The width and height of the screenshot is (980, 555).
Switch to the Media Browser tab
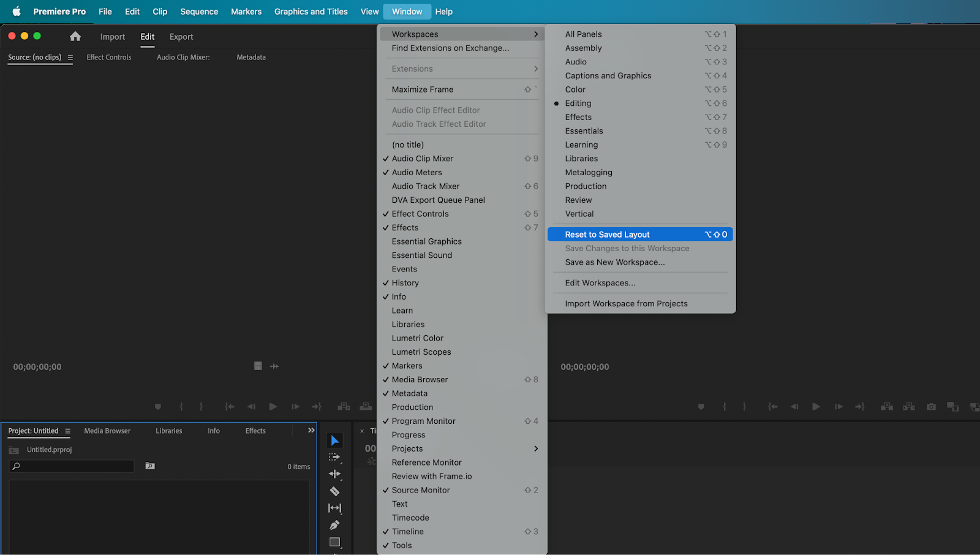(x=107, y=431)
